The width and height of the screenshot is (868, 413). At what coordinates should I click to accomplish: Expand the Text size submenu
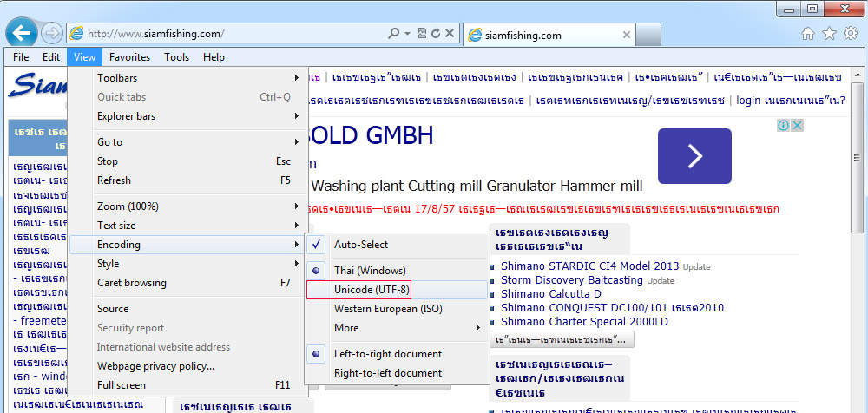(x=187, y=226)
